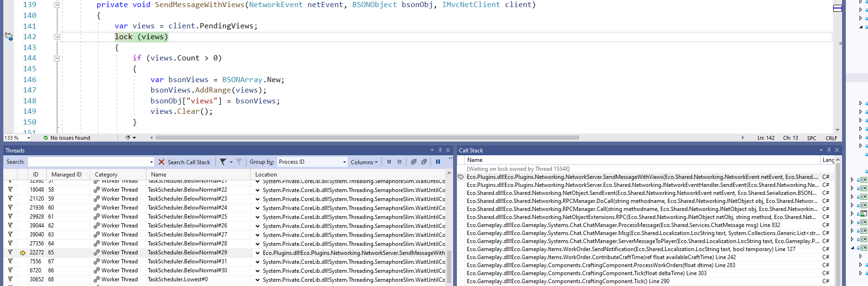Collapse the if block outline at line 144
The width and height of the screenshot is (868, 286).
57,58
